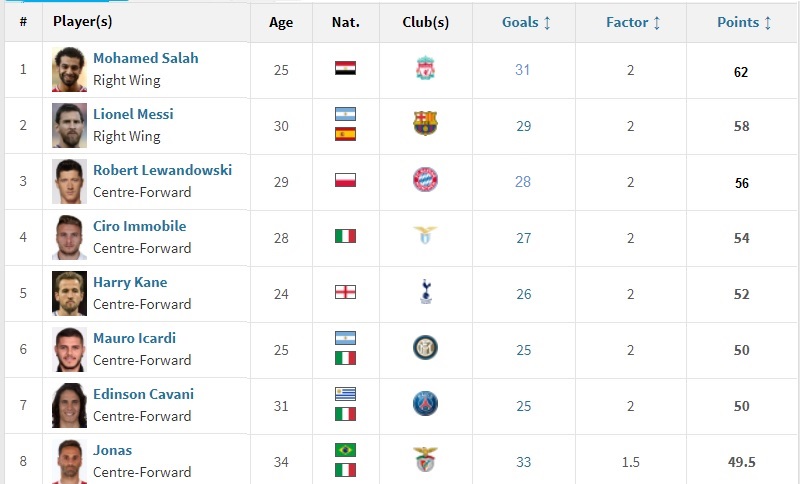Screen dimensions: 811x484
Task: Open the Bayern Munich club crest
Action: point(425,179)
